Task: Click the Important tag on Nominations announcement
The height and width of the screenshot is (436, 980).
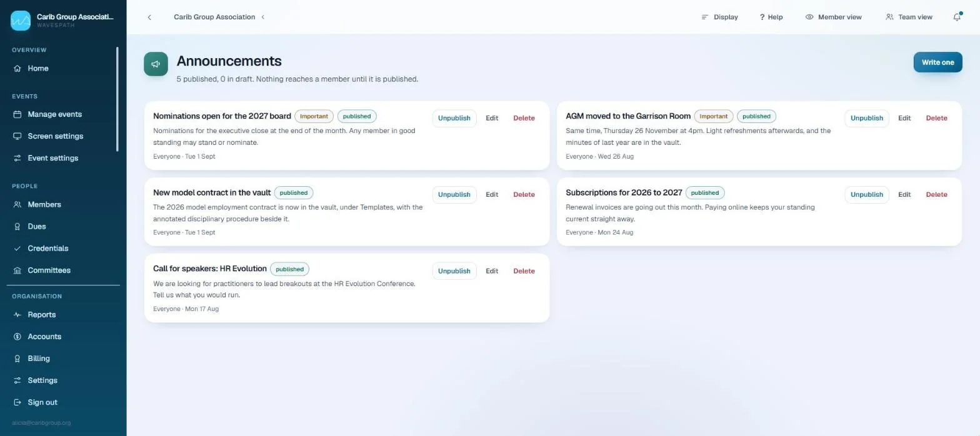Action: coord(314,116)
